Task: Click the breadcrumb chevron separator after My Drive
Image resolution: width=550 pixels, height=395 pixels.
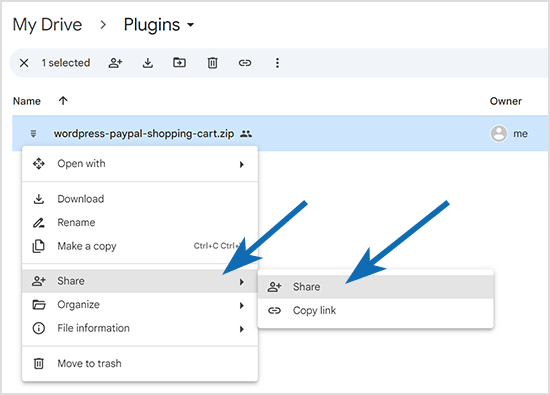Action: [x=103, y=25]
